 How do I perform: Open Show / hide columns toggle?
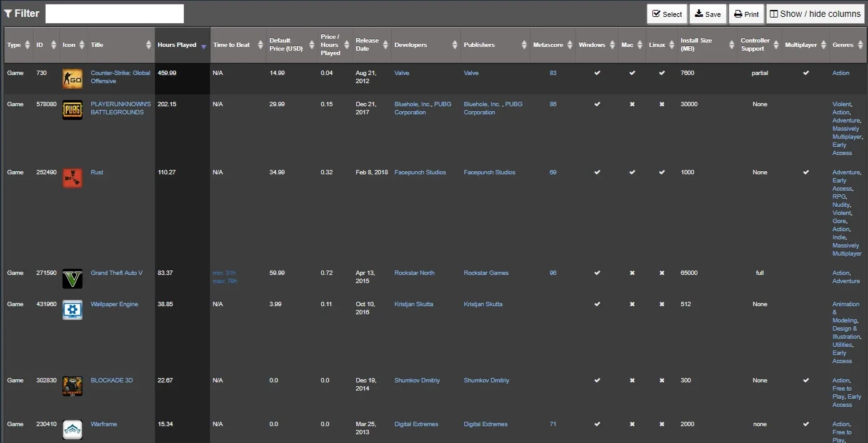[x=816, y=14]
